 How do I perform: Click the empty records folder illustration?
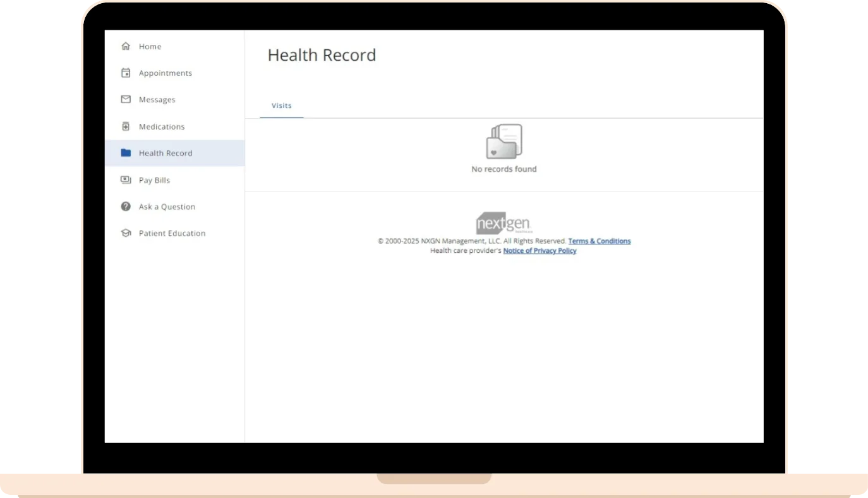tap(503, 142)
